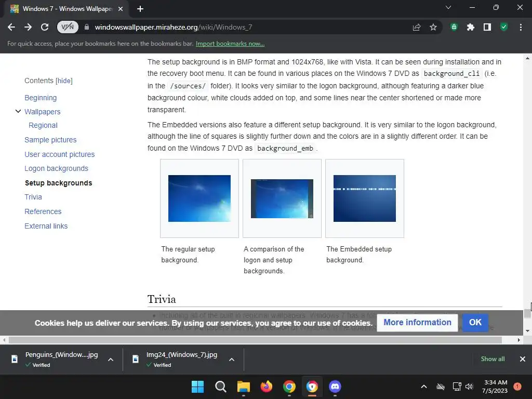Click the site lock security icon
This screenshot has height=399, width=532.
(x=87, y=27)
